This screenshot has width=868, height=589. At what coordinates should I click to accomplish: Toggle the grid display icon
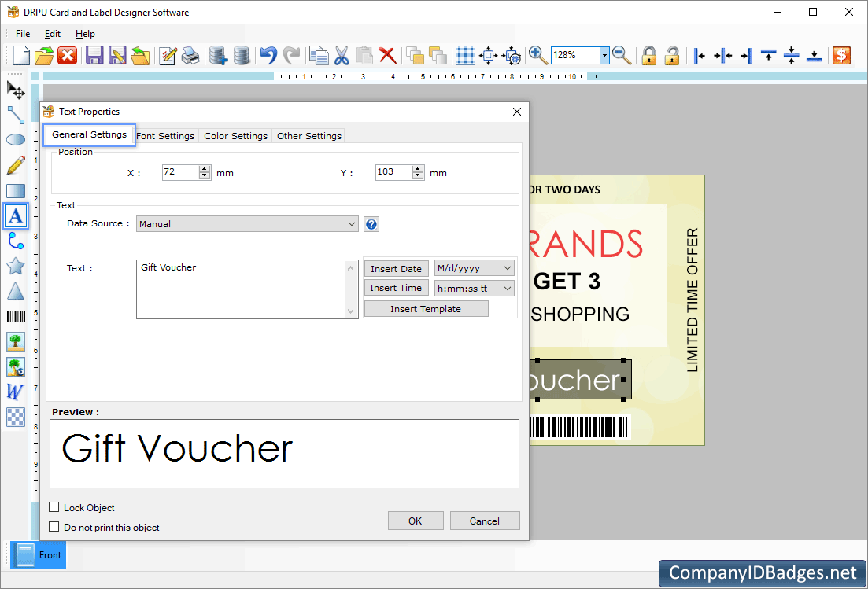tap(465, 55)
